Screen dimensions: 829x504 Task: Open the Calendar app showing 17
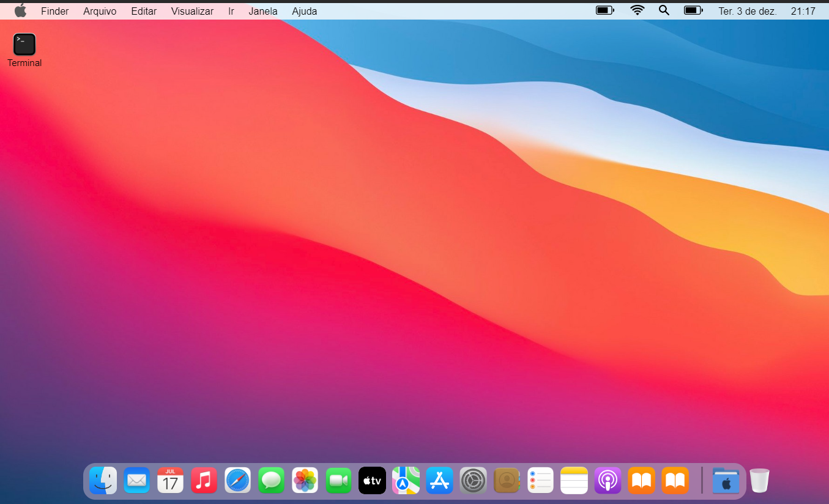point(170,481)
